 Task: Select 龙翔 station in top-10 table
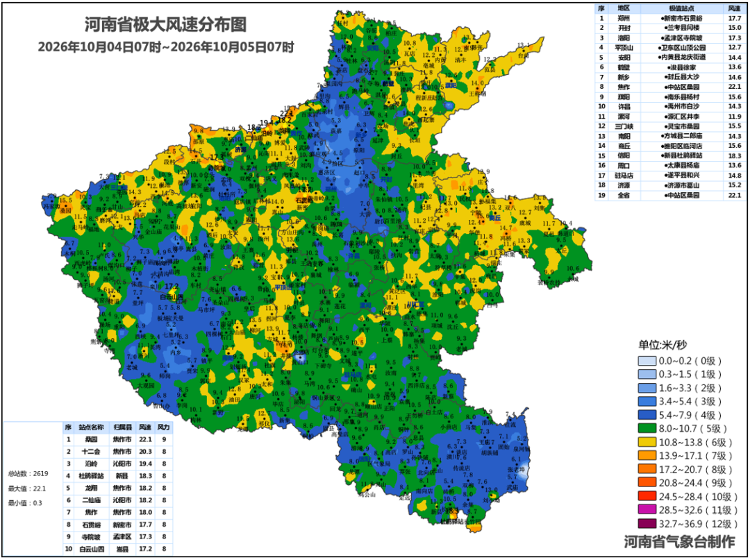pos(91,489)
